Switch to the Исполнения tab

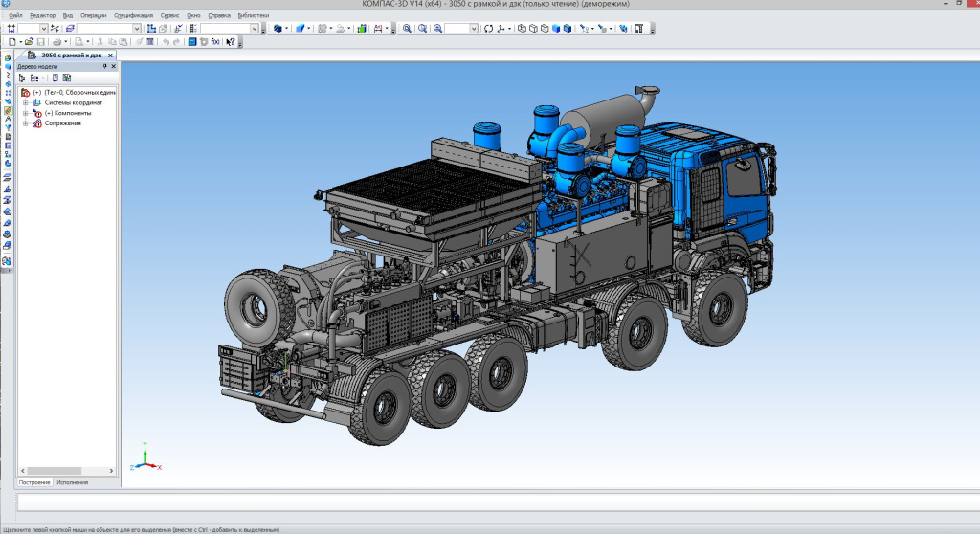[73, 482]
